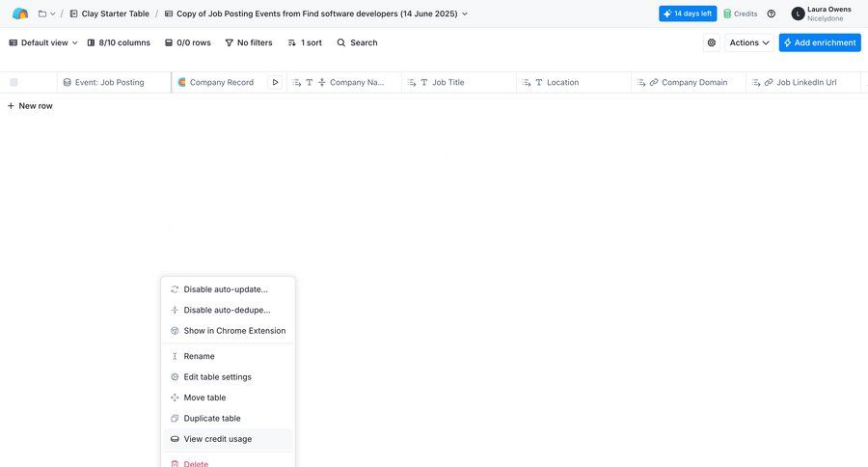
Task: Choose Disable auto-update... from menu
Action: pos(228,289)
